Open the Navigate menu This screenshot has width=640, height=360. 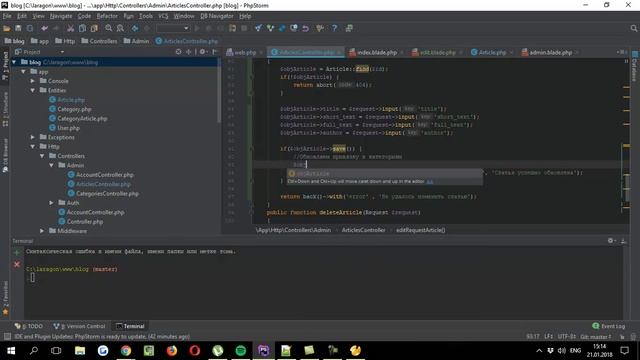pos(61,16)
